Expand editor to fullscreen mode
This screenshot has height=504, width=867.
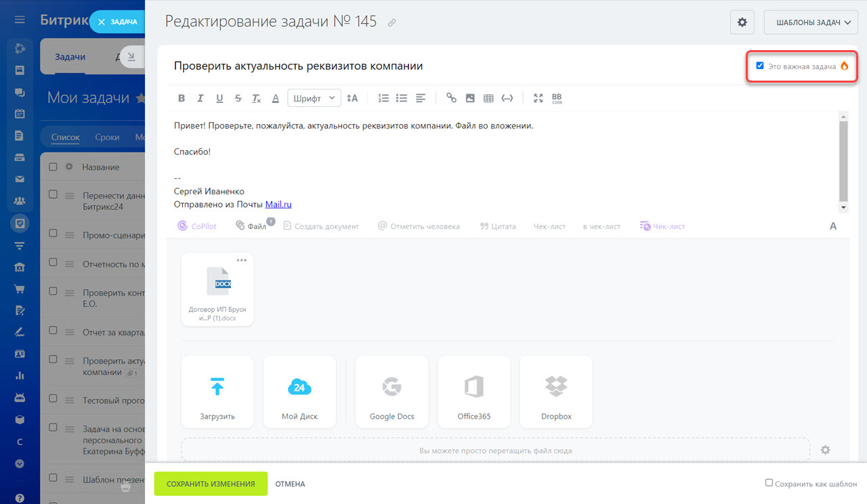538,98
